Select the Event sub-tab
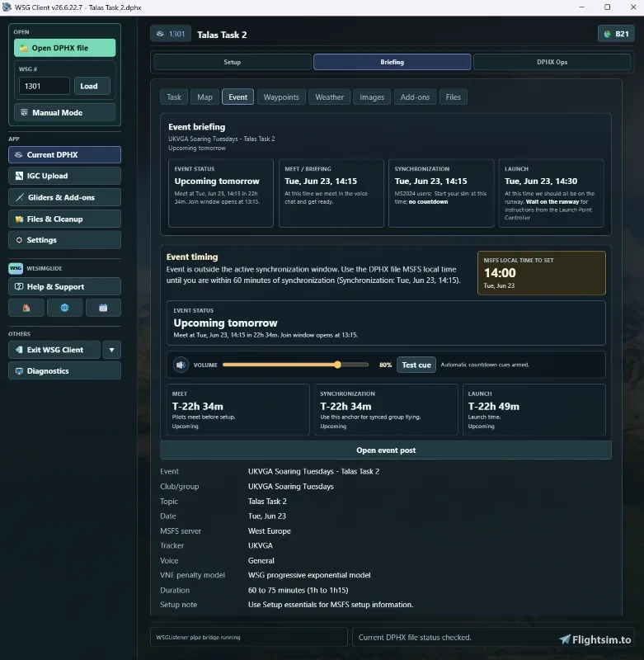The width and height of the screenshot is (644, 660). tap(237, 97)
